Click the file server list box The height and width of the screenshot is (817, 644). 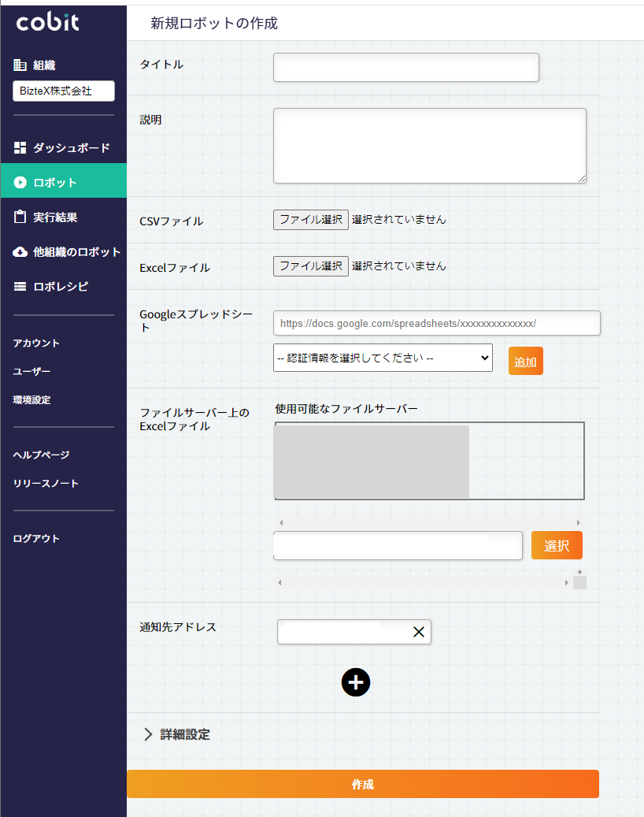tap(429, 461)
